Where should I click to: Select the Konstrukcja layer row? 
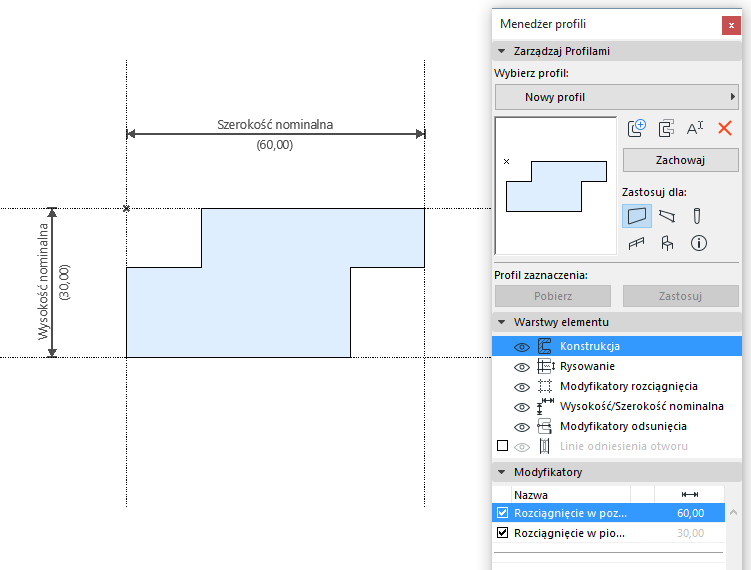[x=617, y=346]
